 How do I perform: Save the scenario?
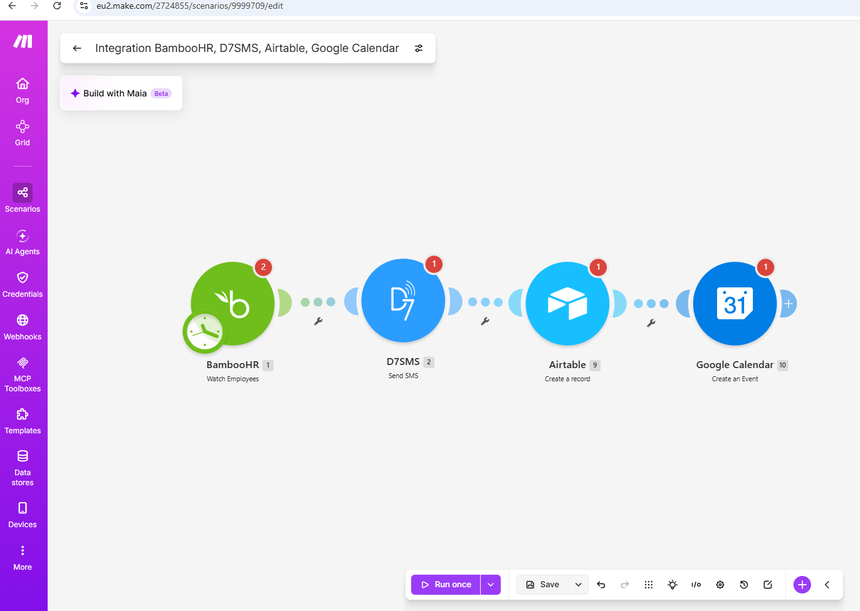click(x=542, y=585)
